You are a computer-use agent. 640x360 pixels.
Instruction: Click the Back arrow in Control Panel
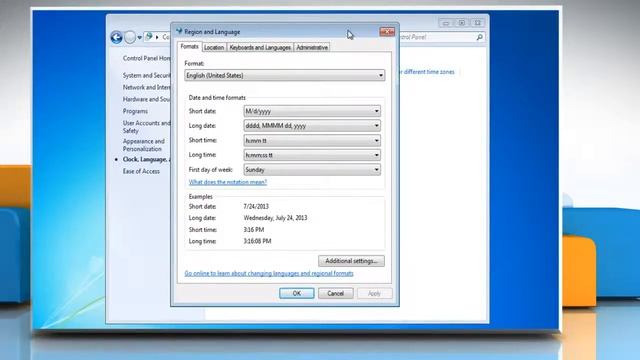pyautogui.click(x=116, y=38)
